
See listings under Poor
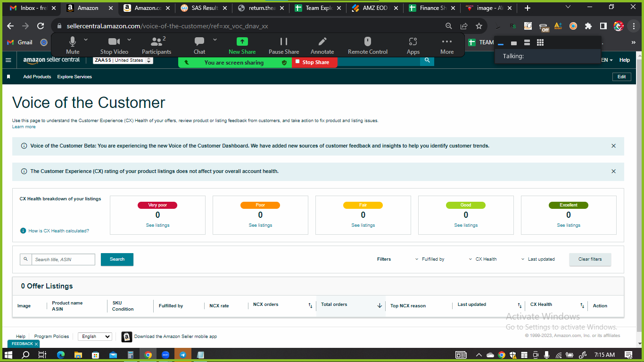(x=260, y=225)
